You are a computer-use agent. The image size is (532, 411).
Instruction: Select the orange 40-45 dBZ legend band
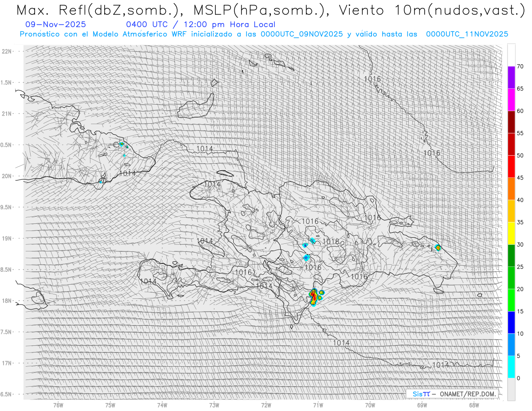point(511,189)
